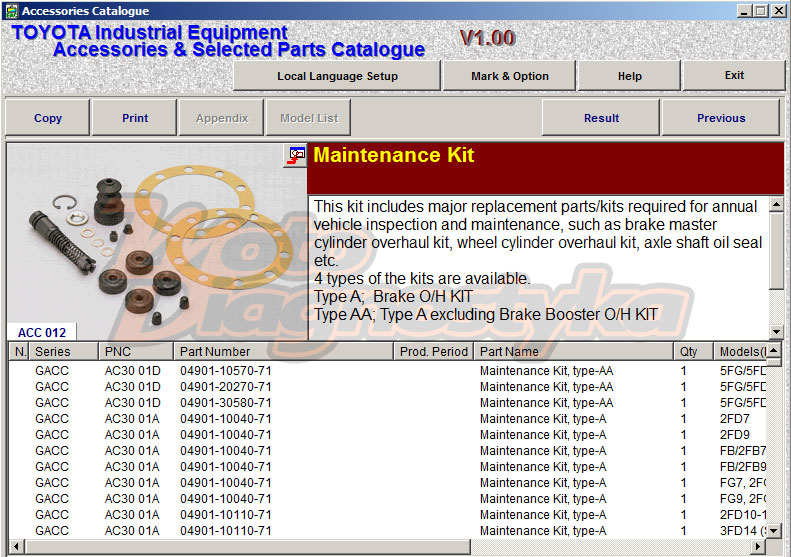Click the description vertical scrollbar thumb
This screenshot has width=791, height=557.
pos(776,251)
